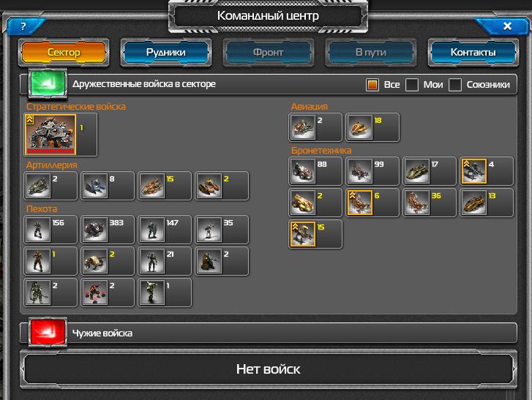Select the Все filter checkbox
This screenshot has height=400, width=532.
pyautogui.click(x=372, y=85)
